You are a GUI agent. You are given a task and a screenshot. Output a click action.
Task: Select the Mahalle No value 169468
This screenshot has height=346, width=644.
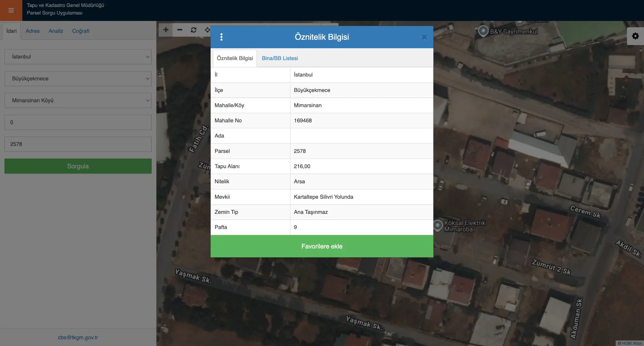tap(303, 121)
